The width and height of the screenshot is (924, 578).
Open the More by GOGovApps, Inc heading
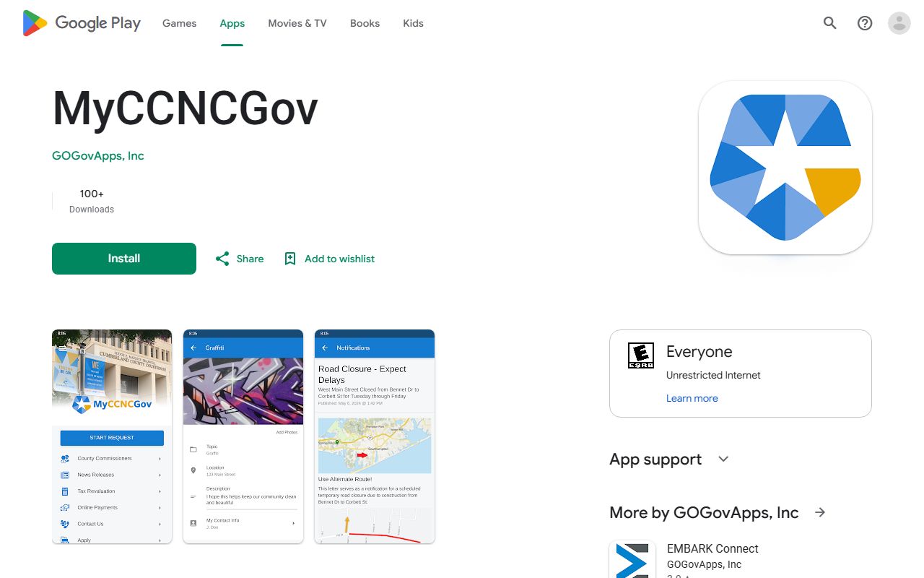[704, 512]
